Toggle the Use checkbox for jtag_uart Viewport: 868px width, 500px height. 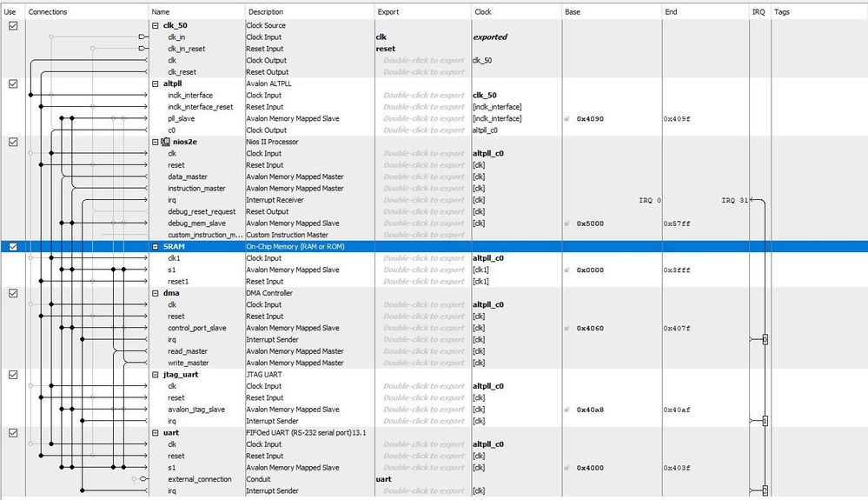[x=13, y=374]
